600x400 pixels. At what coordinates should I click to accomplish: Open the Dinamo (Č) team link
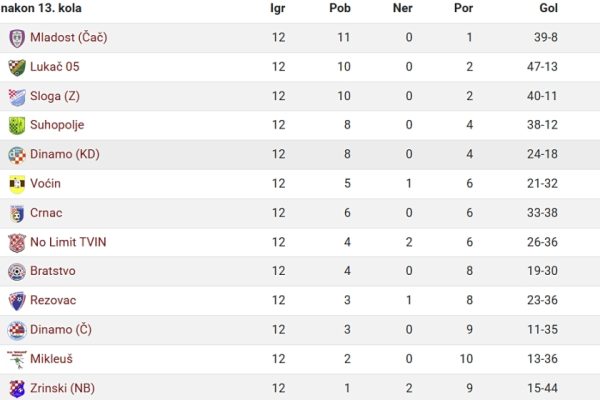coord(61,330)
